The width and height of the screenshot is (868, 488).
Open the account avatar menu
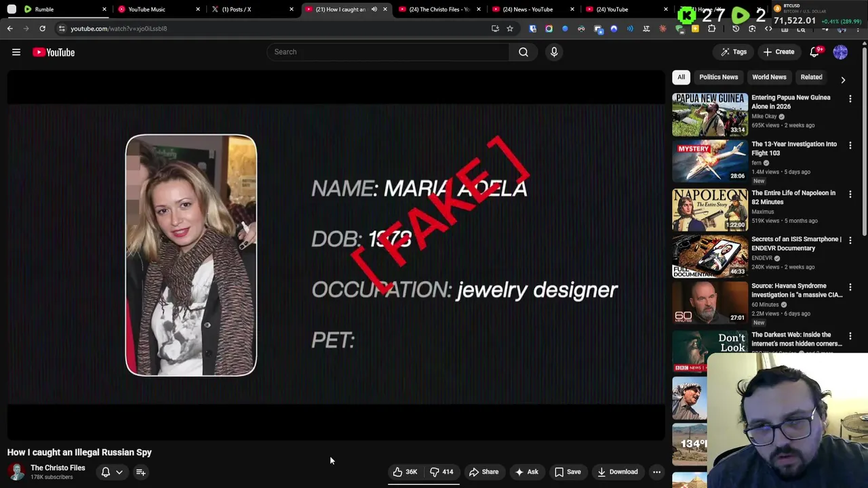[x=840, y=52]
